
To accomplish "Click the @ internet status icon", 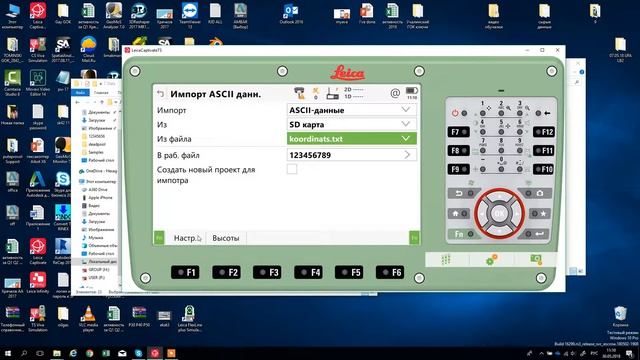I will click(x=395, y=93).
